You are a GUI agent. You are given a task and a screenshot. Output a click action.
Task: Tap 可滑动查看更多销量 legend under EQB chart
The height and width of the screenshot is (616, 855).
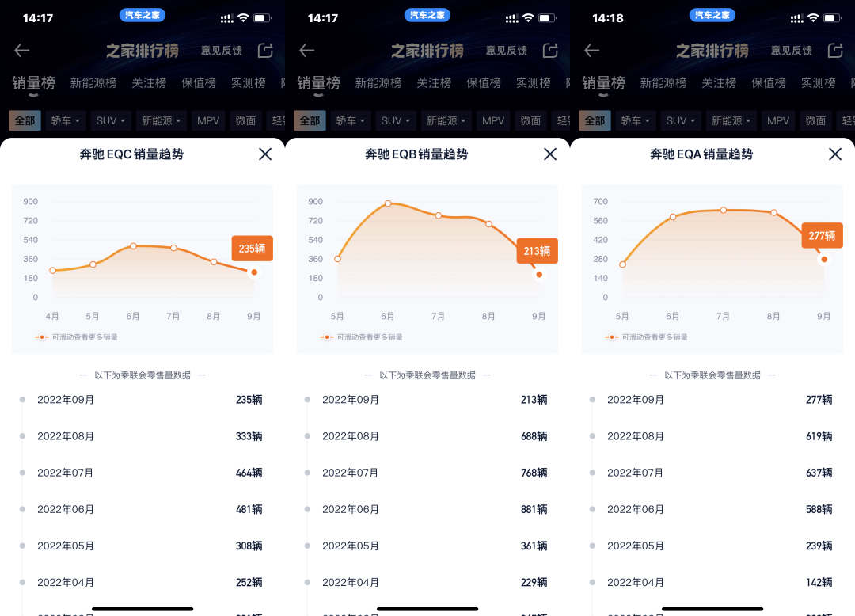362,337
